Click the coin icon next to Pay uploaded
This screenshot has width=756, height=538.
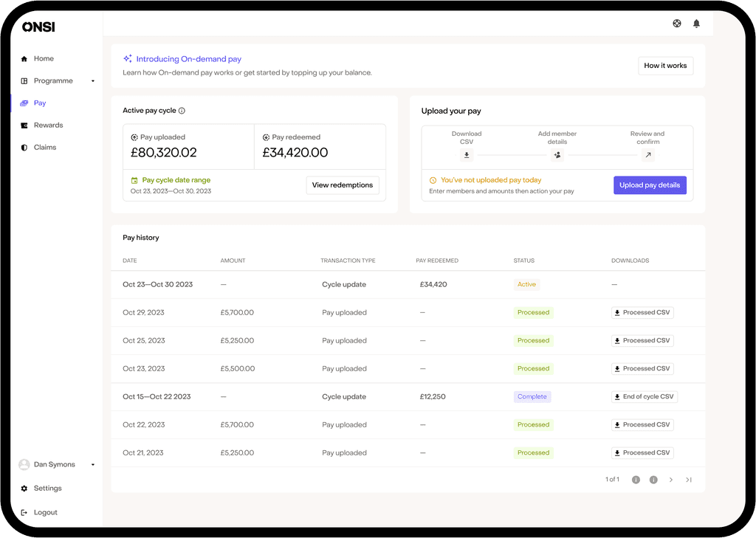134,137
